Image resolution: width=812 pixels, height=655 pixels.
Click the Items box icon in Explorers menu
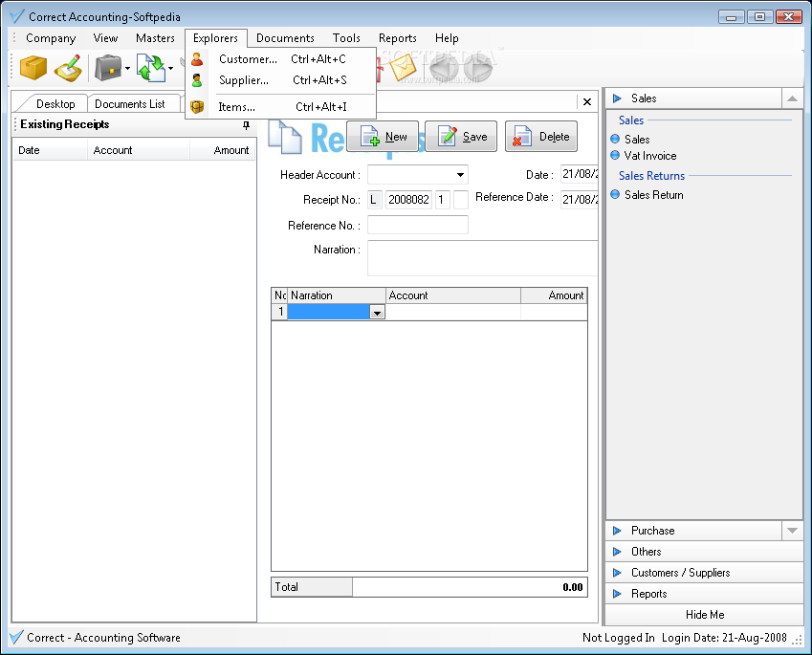point(197,107)
